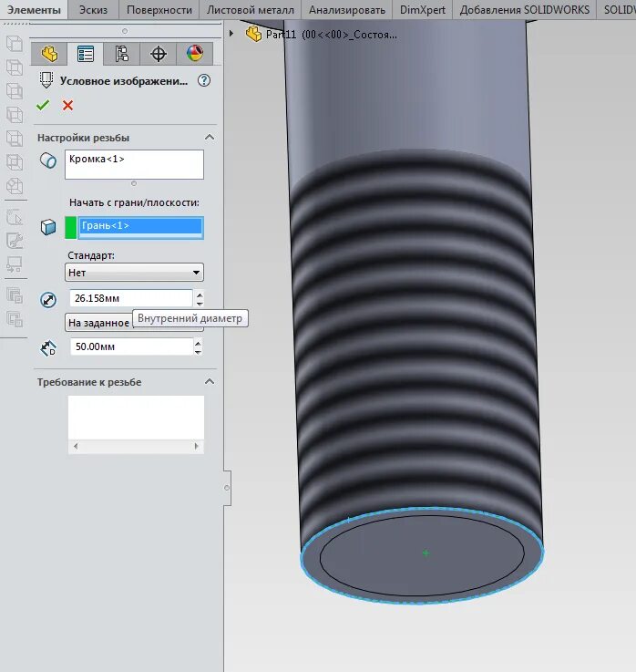This screenshot has height=672, width=636.
Task: Click the cosmetic thread feature title icon
Action: (x=46, y=80)
